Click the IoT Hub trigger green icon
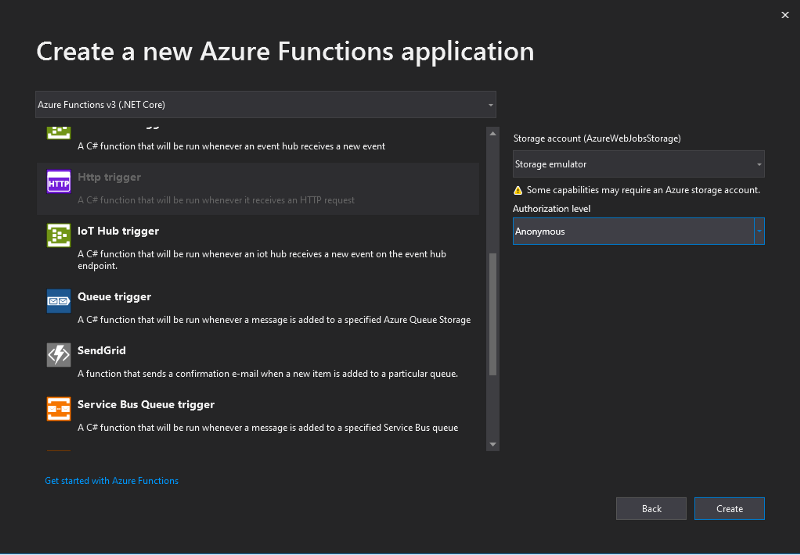 click(x=59, y=236)
